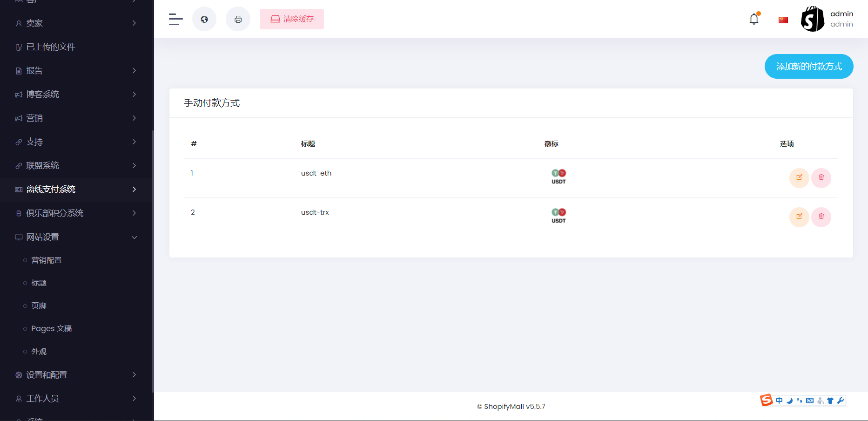Click 添加新的付款方式 button
The width and height of the screenshot is (868, 421).
pos(809,67)
